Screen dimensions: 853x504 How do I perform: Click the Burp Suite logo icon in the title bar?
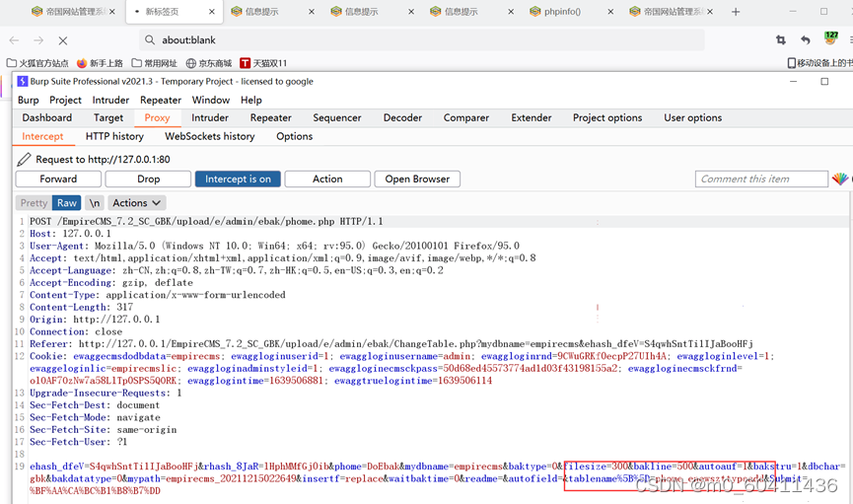23,81
